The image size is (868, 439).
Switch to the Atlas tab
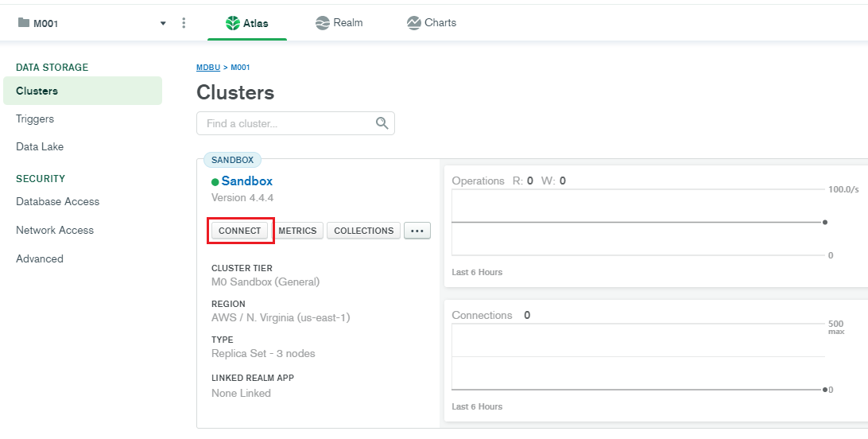click(x=247, y=23)
